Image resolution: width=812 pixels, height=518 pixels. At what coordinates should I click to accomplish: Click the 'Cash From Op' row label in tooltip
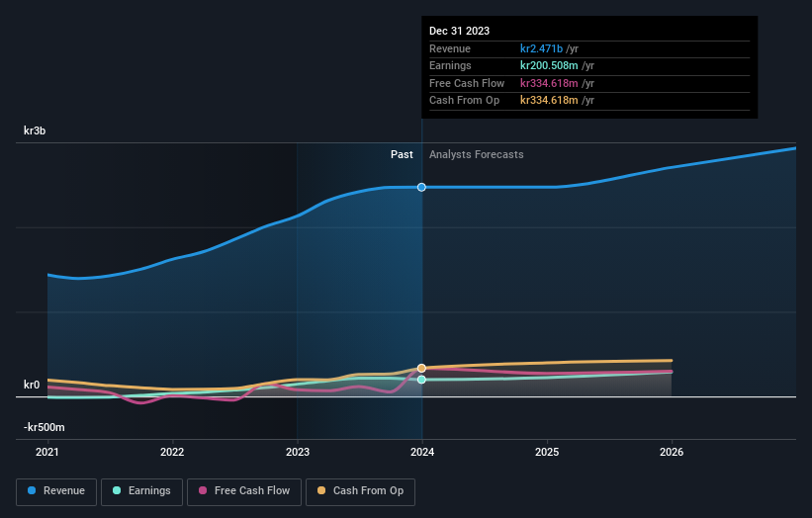(465, 101)
